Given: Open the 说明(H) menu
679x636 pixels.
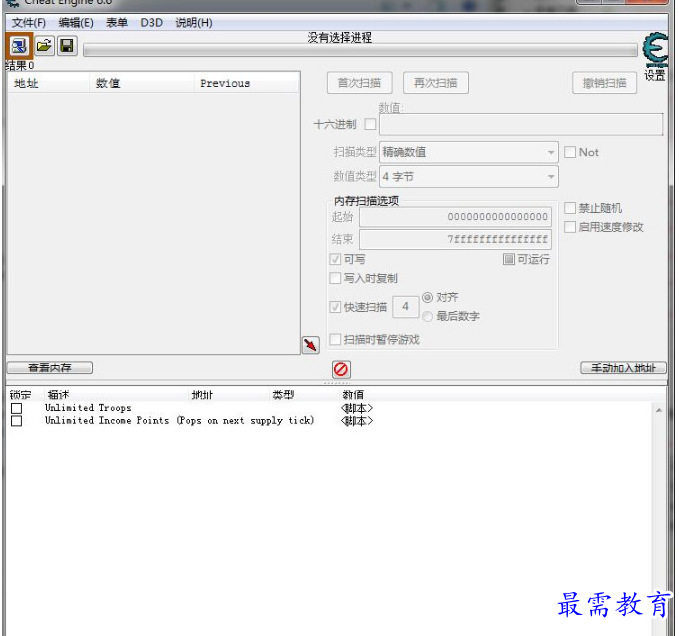Looking at the screenshot, I should coord(194,23).
